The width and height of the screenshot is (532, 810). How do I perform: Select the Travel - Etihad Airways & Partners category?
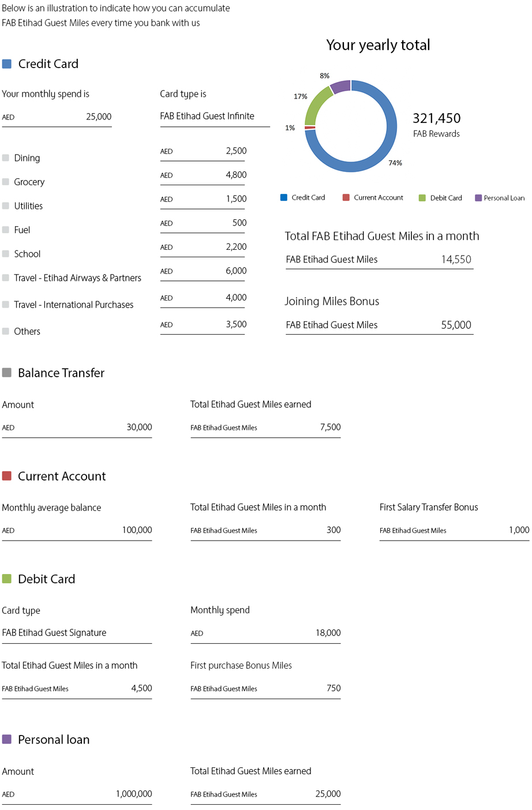point(77,278)
